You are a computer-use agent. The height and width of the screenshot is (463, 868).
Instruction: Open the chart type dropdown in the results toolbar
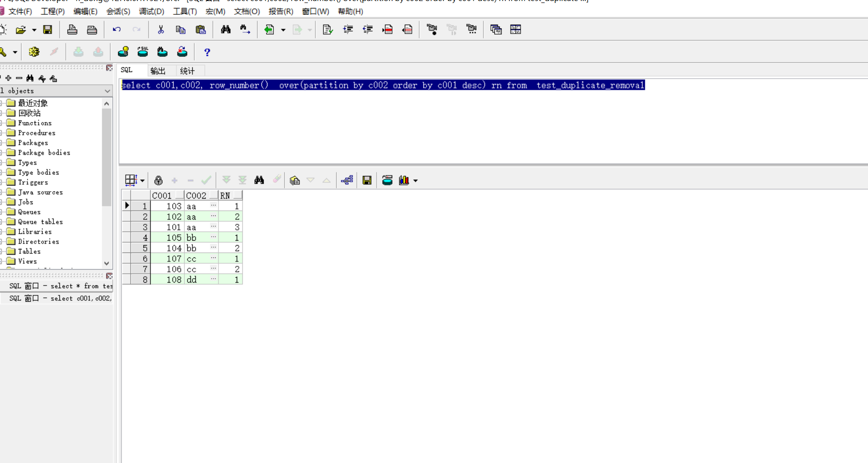[x=415, y=180]
